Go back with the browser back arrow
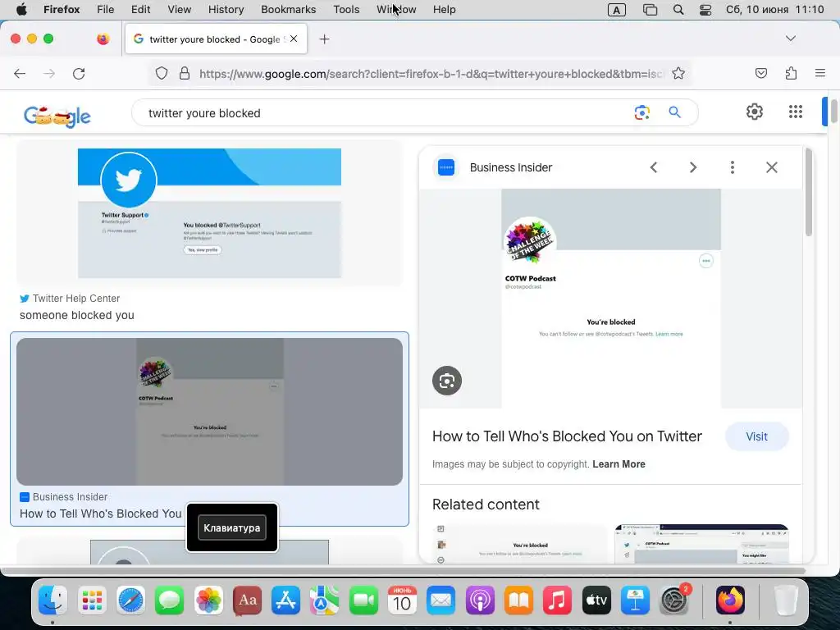The width and height of the screenshot is (840, 630). tap(20, 73)
